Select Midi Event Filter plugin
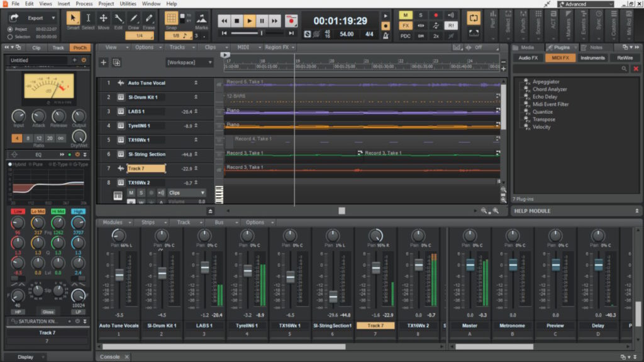 tap(550, 104)
